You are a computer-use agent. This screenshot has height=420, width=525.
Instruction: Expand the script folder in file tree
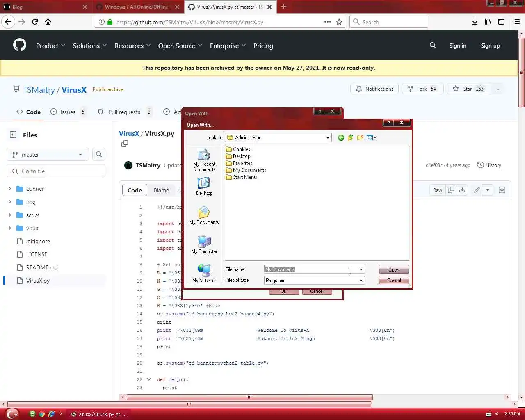(10, 215)
